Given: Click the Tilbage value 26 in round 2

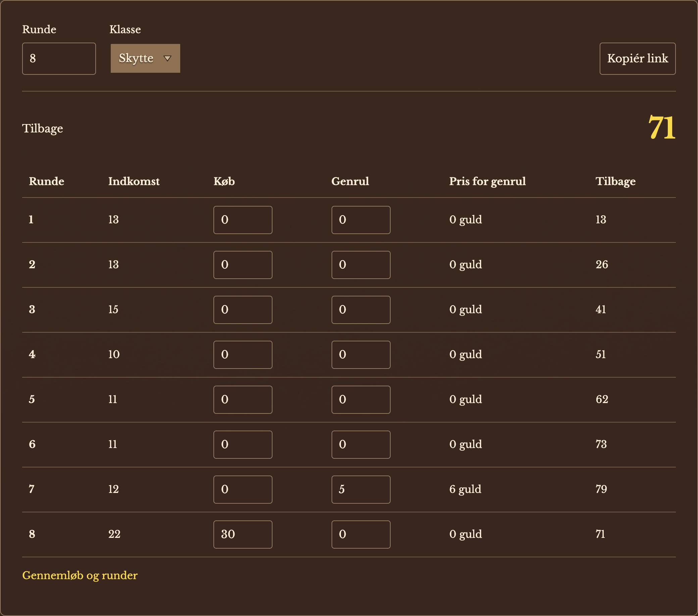Looking at the screenshot, I should [602, 265].
